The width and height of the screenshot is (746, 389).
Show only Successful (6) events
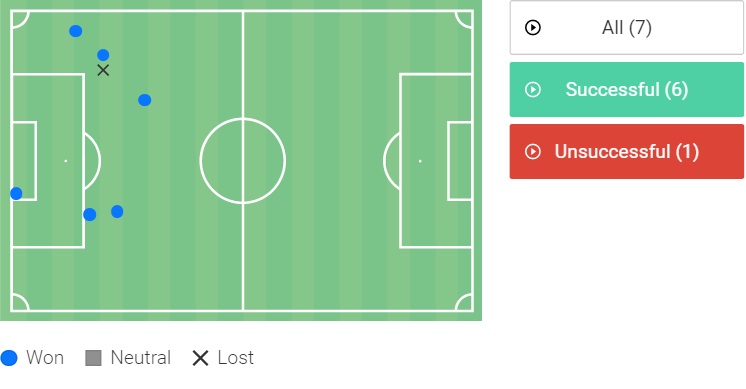pos(627,89)
